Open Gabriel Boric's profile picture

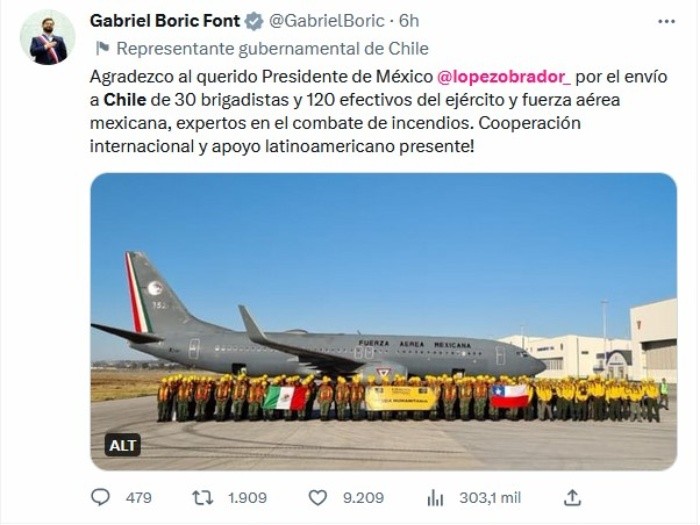click(x=47, y=38)
